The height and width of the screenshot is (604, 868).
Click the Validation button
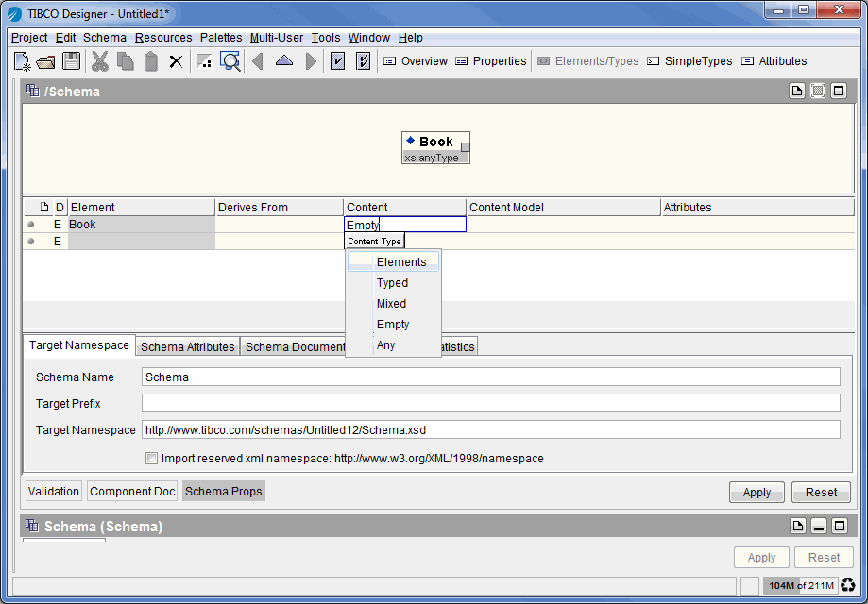[54, 491]
